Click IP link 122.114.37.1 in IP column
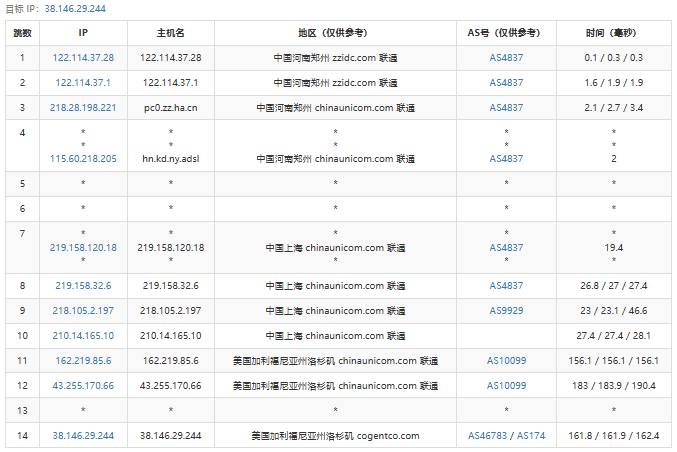This screenshot has width=677, height=452. point(83,83)
